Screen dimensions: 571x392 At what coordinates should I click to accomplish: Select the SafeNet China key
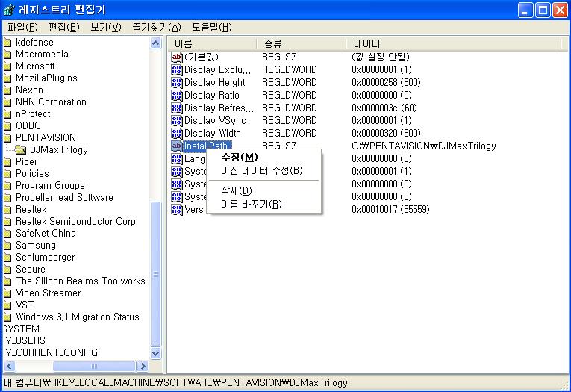pyautogui.click(x=46, y=233)
